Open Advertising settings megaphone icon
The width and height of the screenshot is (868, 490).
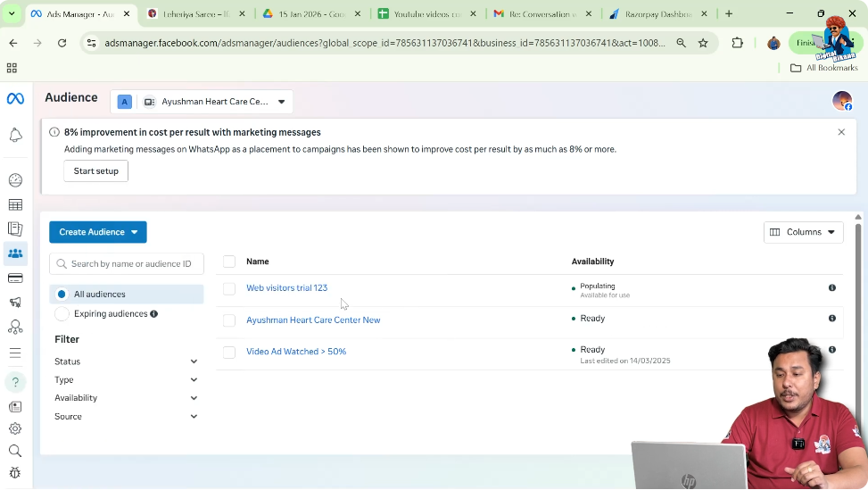pyautogui.click(x=15, y=303)
